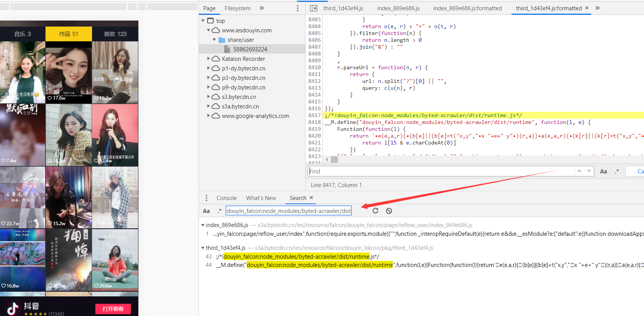This screenshot has height=316, width=644.
Task: Toggle the file navigator sidebar icon
Action: click(x=314, y=8)
